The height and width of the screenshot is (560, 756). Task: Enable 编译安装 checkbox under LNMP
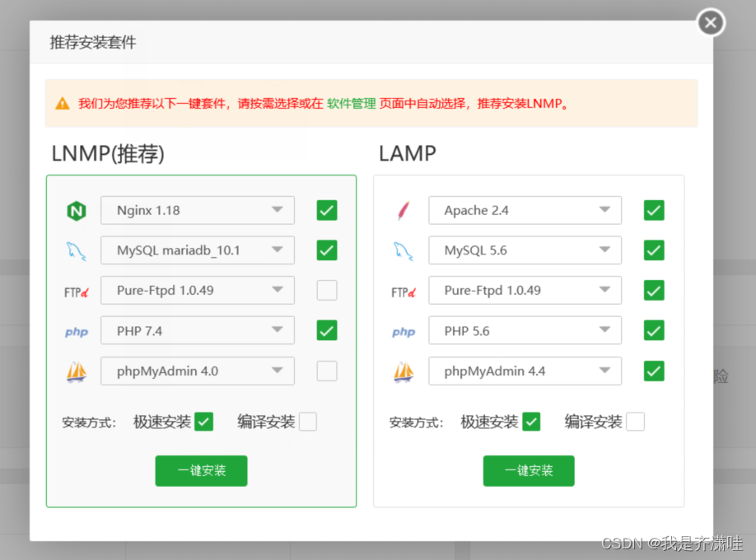coord(308,422)
